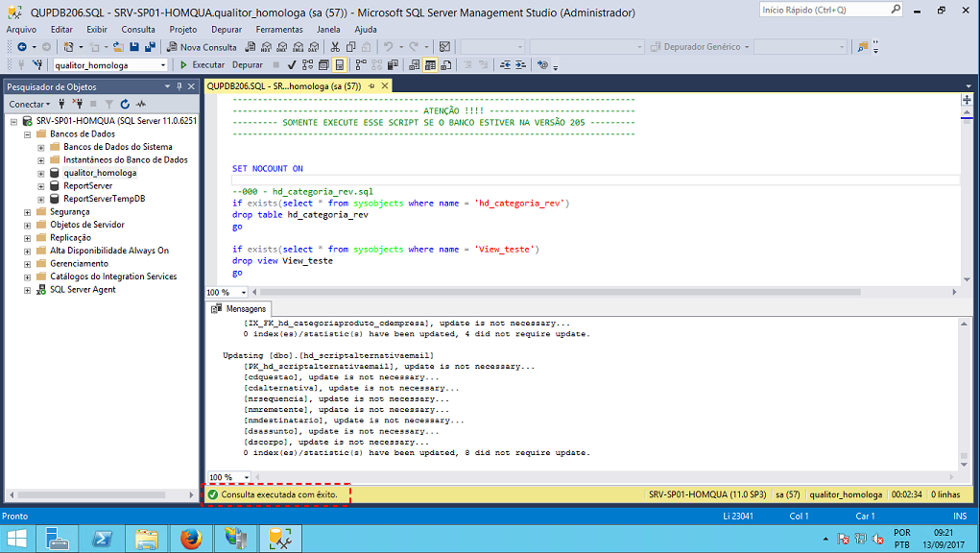Click the New Project icon
The width and height of the screenshot is (980, 553).
(69, 47)
